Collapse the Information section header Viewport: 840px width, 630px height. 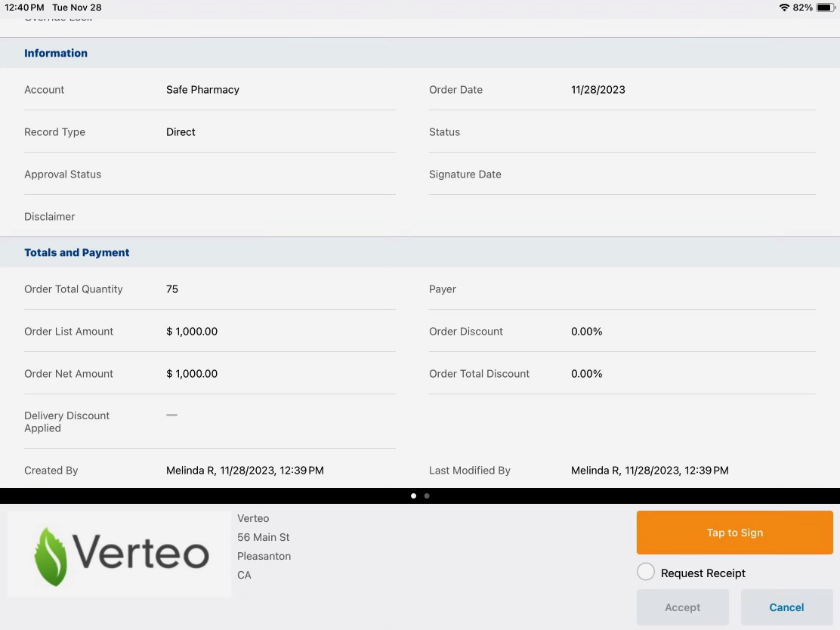(x=56, y=53)
